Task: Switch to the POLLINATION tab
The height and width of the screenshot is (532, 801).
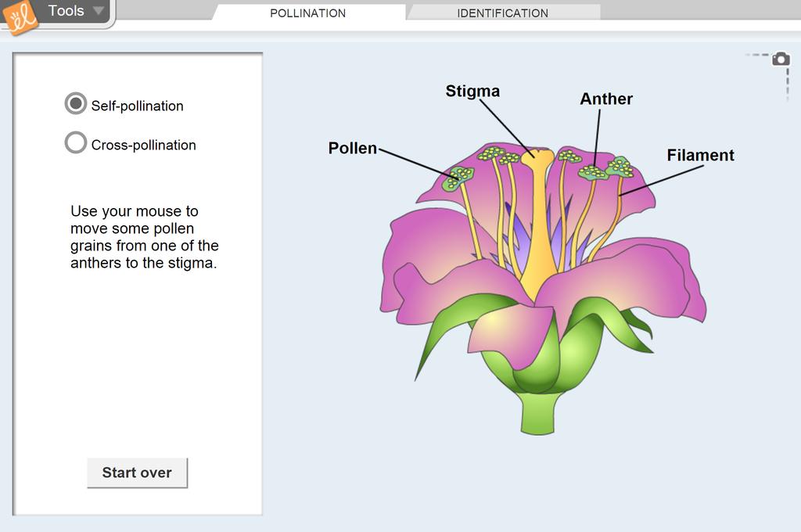Action: 307,13
